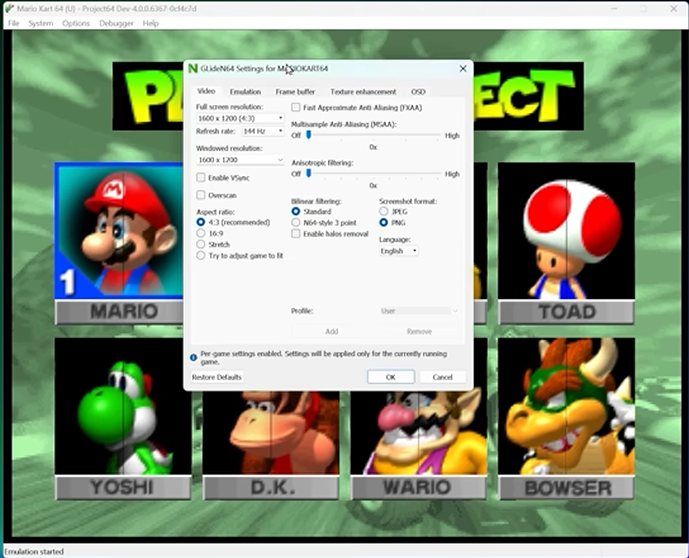
Task: Select the 4:3 (recommended) aspect ratio
Action: [x=201, y=222]
